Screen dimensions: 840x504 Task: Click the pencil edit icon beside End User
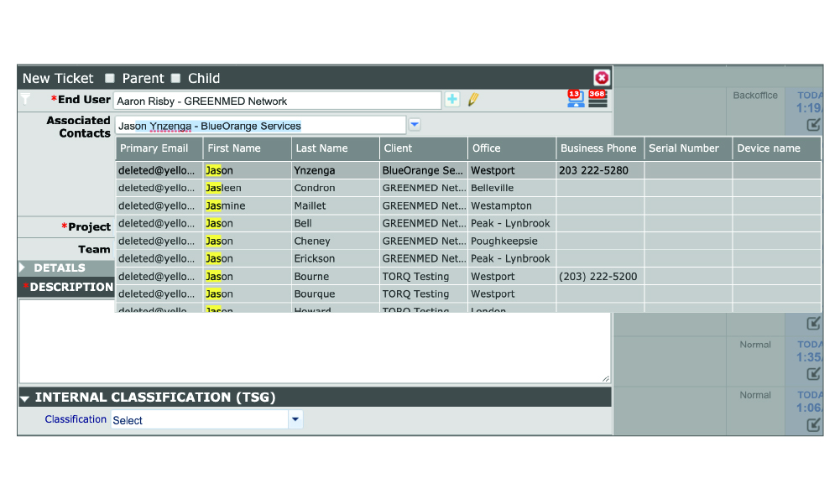[473, 100]
